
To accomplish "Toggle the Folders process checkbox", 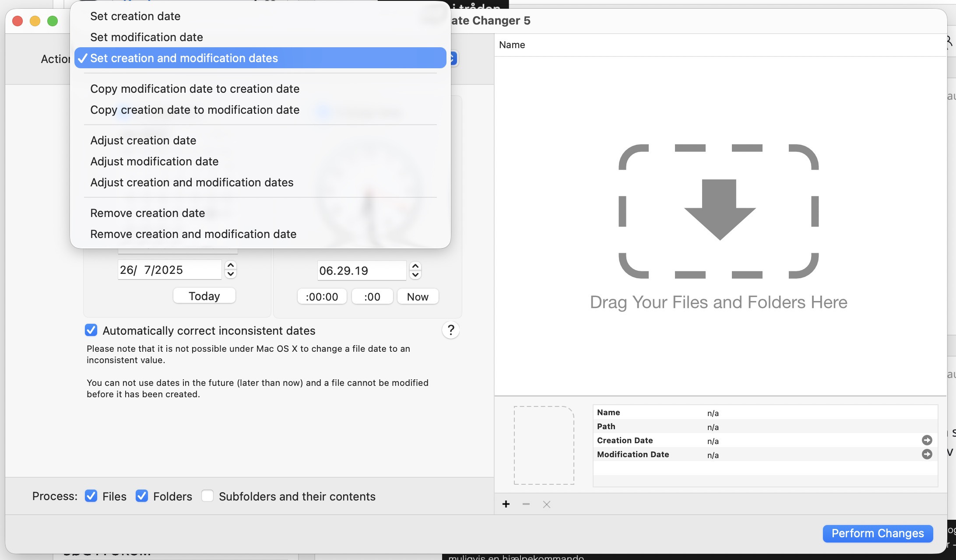I will 142,496.
